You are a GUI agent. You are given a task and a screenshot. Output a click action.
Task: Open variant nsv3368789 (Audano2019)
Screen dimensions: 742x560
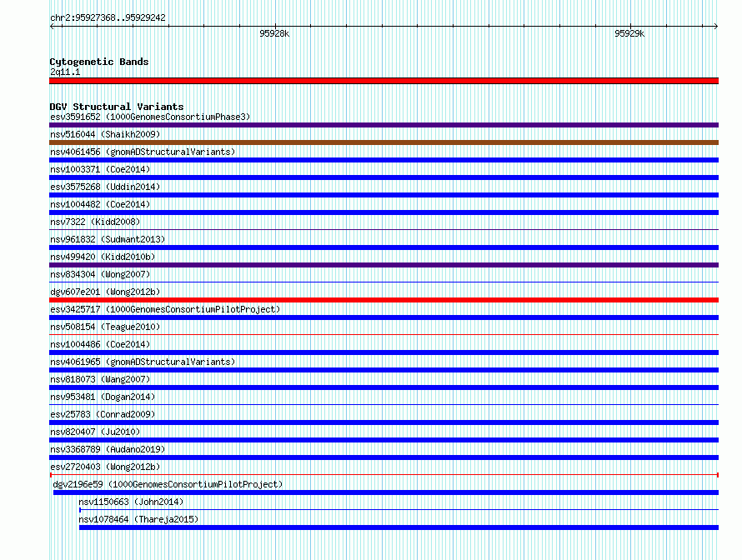pyautogui.click(x=108, y=449)
